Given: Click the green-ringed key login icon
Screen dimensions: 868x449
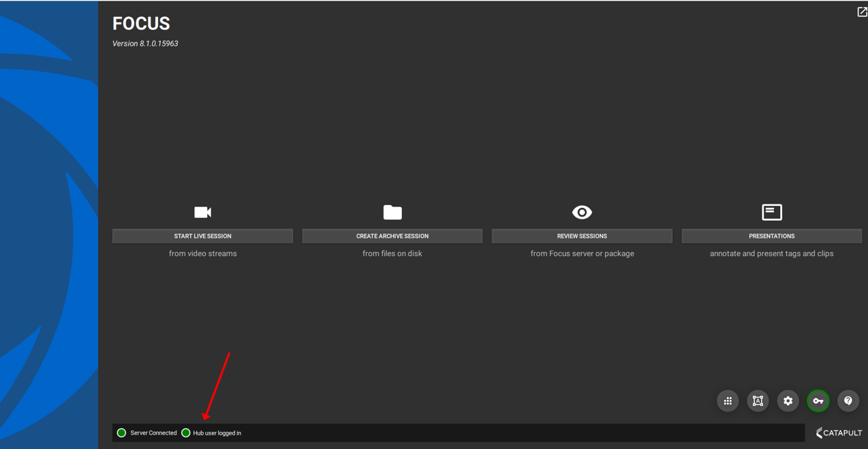Looking at the screenshot, I should (x=818, y=401).
